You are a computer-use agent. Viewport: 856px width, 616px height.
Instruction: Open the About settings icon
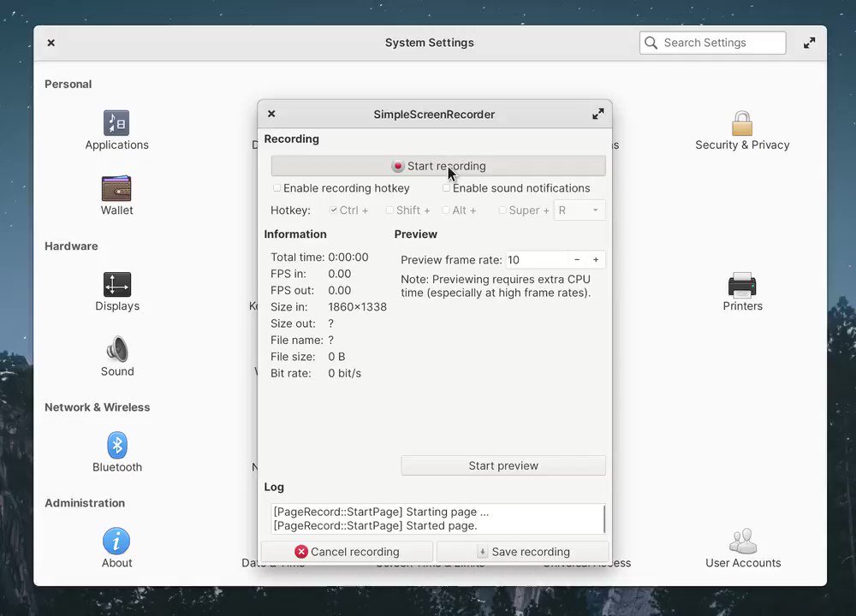(116, 542)
